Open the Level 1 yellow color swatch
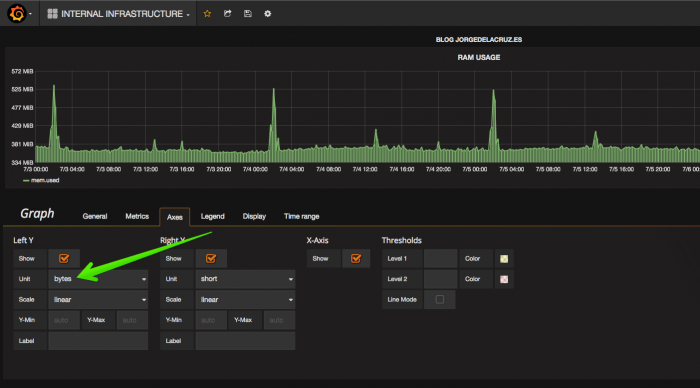 coord(504,259)
